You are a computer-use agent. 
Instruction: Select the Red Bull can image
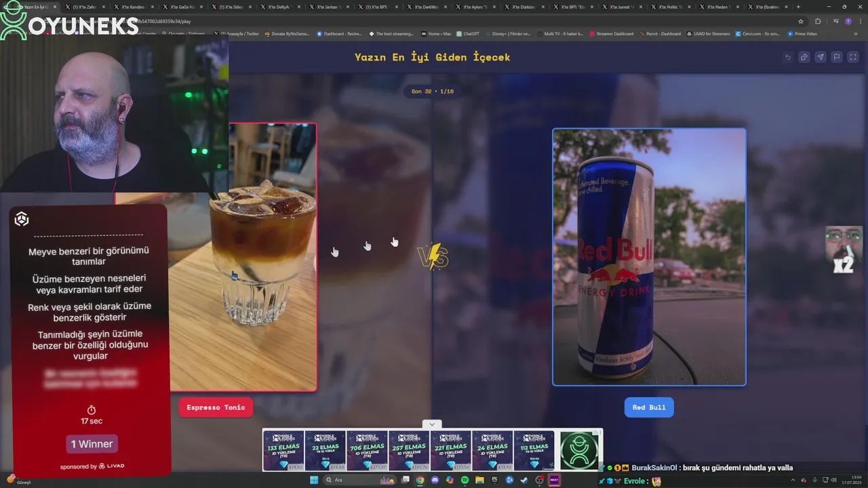649,257
